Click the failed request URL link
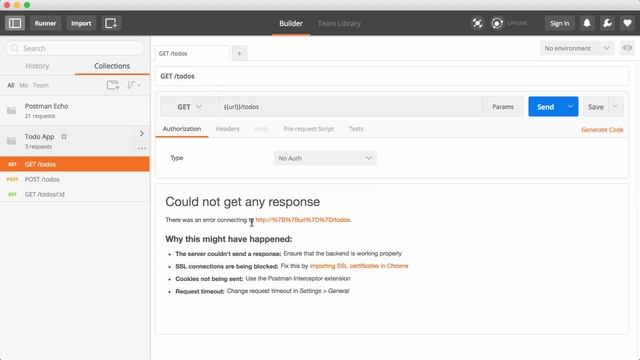The image size is (640, 360). point(303,220)
